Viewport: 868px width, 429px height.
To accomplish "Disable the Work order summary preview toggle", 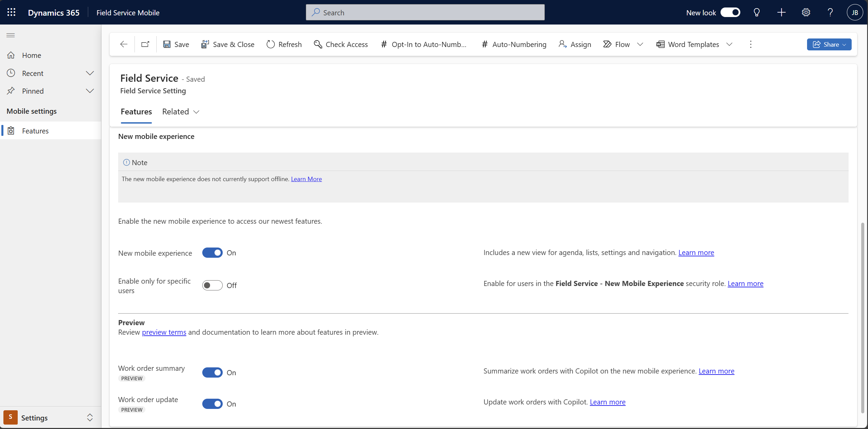I will (212, 372).
